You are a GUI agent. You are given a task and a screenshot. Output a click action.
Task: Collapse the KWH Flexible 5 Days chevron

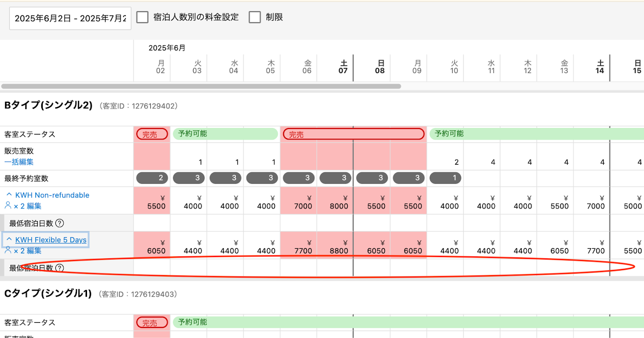coord(9,240)
